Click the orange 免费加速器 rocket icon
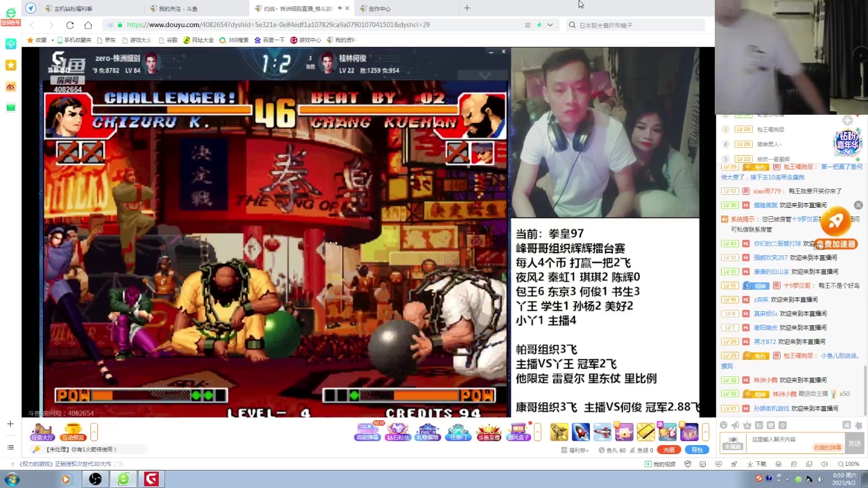The image size is (868, 488). 836,222
